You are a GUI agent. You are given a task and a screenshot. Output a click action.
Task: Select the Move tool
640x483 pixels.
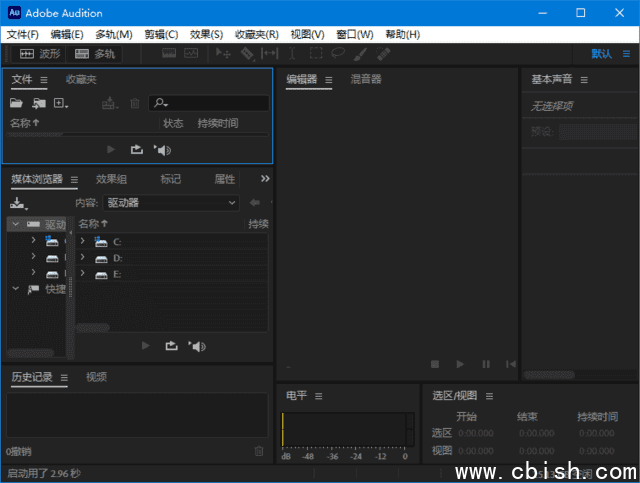(x=223, y=53)
